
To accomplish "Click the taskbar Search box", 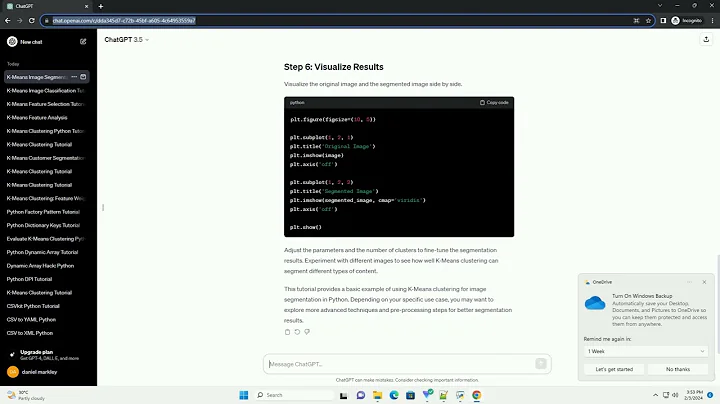I will 294,395.
